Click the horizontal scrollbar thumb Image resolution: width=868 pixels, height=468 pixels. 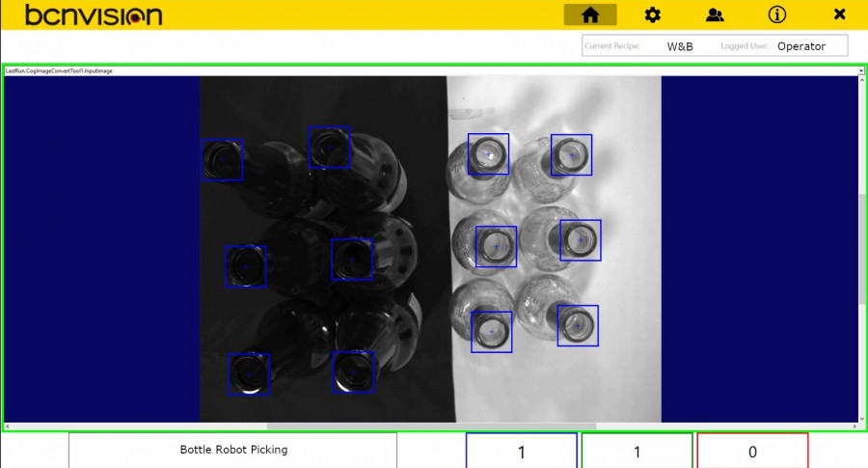tap(431, 426)
